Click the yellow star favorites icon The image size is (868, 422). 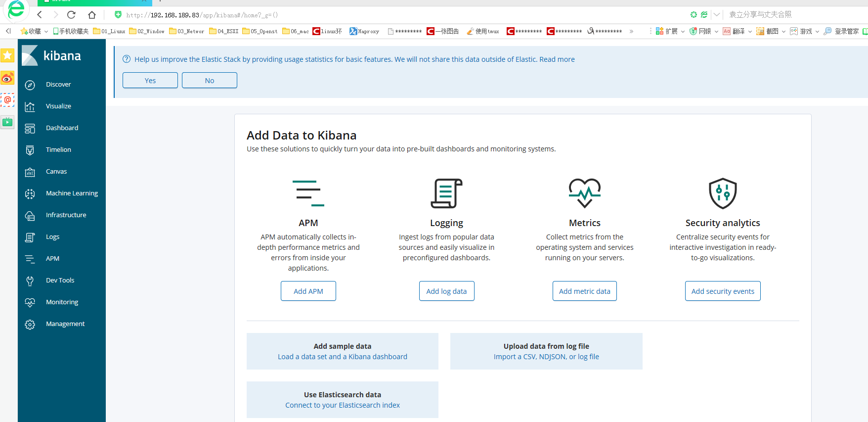pos(7,55)
